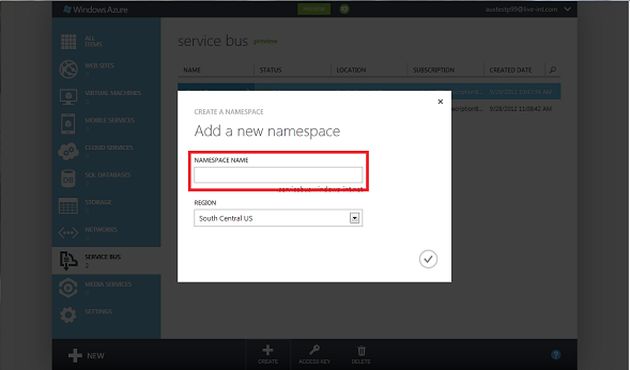Image resolution: width=630 pixels, height=370 pixels.
Task: Click the green preview label beside service bus title
Action: click(x=265, y=41)
